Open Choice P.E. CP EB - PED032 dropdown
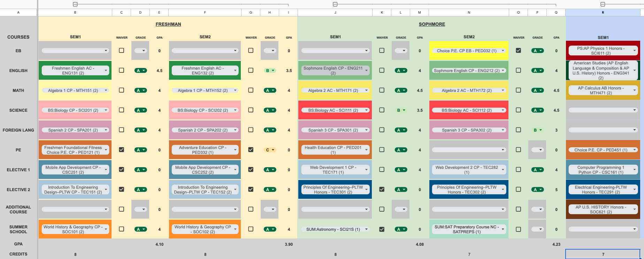Viewport: 644px width, 259px height. tap(469, 51)
